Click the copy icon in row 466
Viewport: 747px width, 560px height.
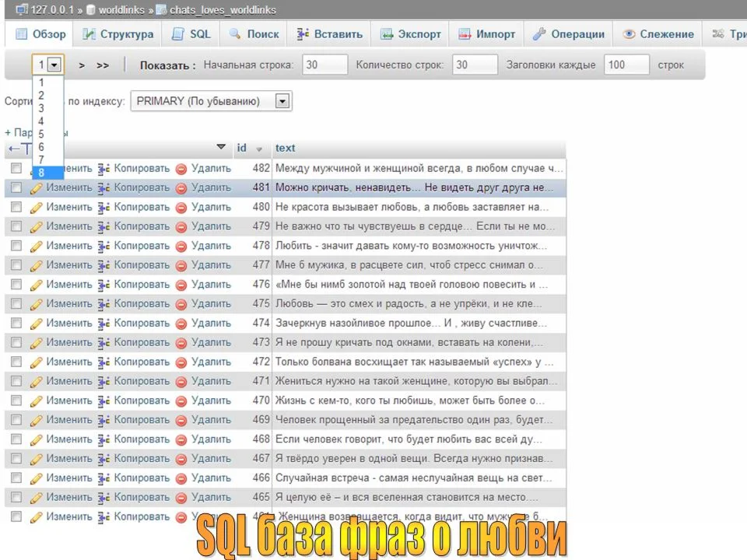(x=103, y=478)
